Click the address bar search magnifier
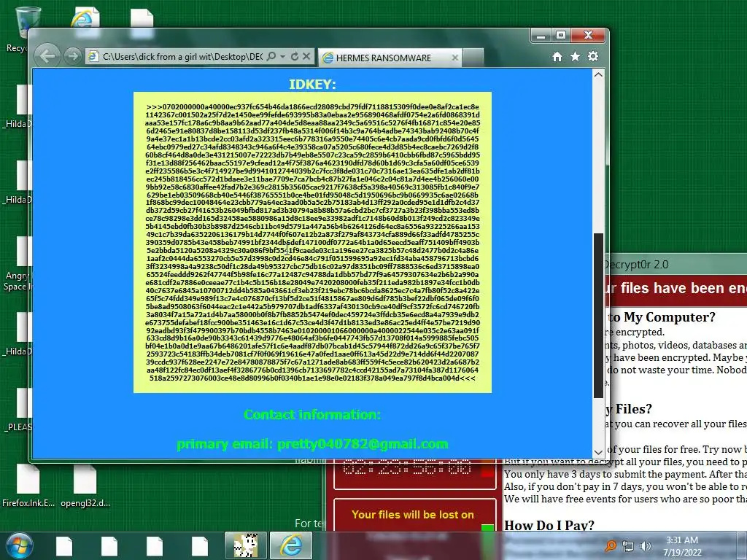 (271, 56)
